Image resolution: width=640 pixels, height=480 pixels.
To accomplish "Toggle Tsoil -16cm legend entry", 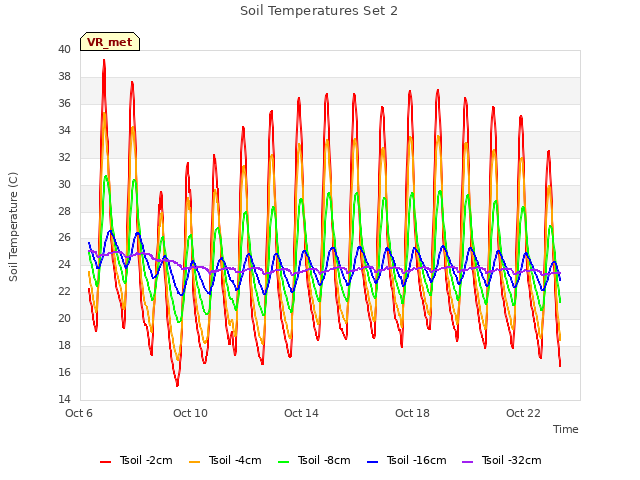I will [x=407, y=460].
